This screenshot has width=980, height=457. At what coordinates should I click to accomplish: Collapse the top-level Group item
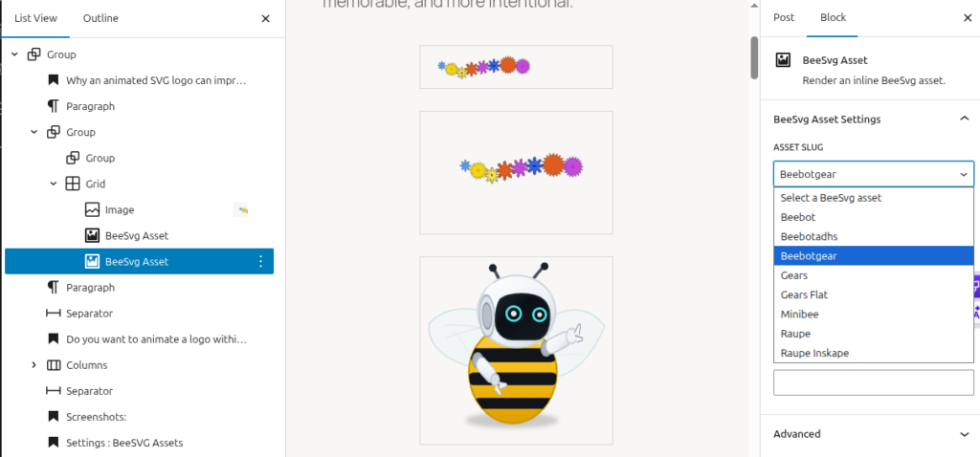14,54
